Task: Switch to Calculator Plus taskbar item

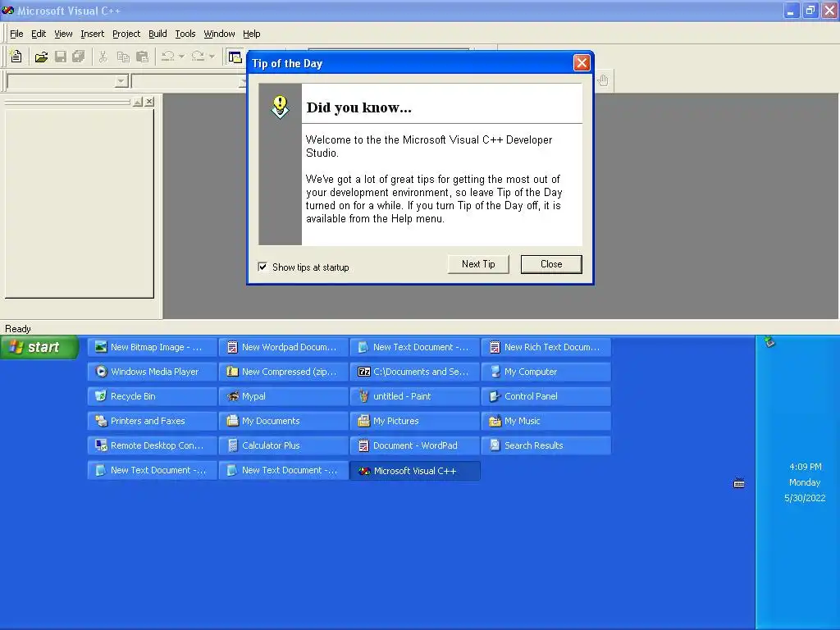Action: click(283, 445)
